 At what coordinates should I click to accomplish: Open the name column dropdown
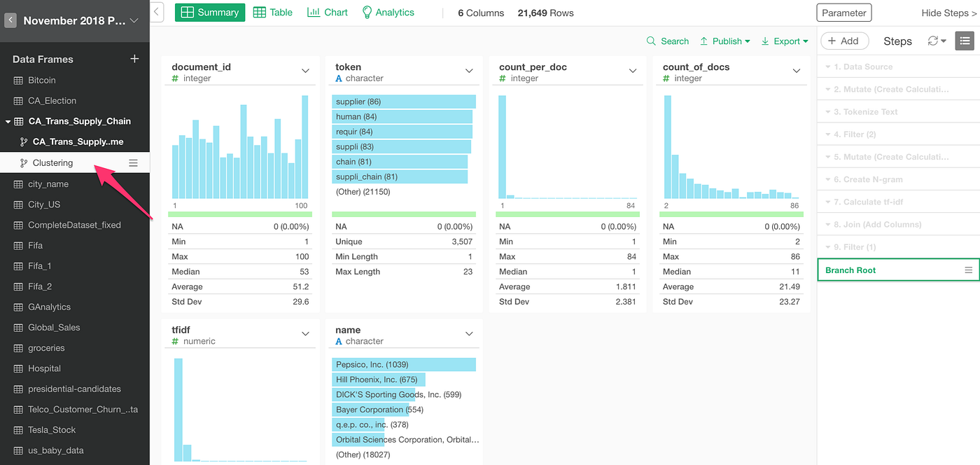(469, 333)
